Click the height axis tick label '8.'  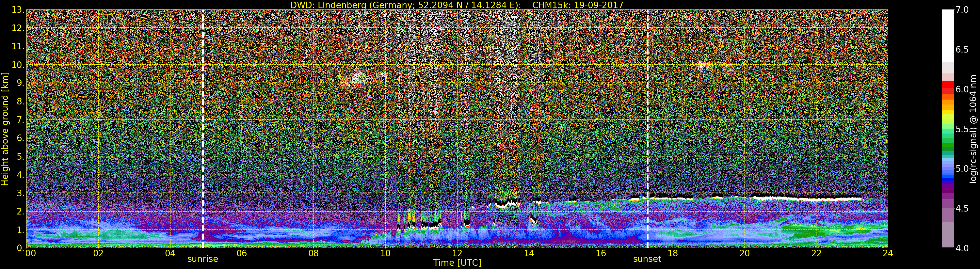click(20, 102)
